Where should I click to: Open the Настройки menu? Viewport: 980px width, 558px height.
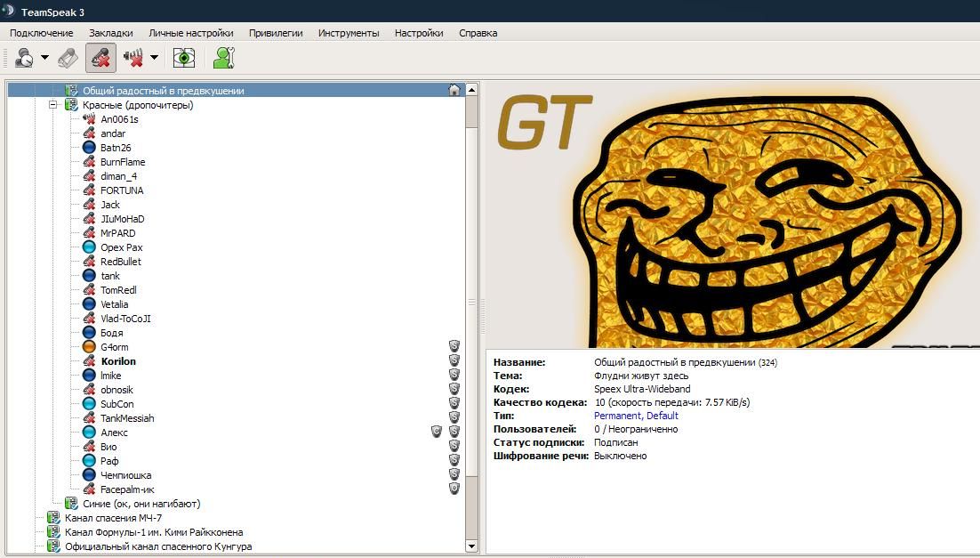[x=419, y=33]
